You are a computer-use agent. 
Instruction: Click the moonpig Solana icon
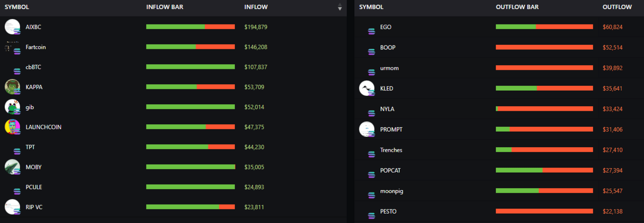coord(371,195)
